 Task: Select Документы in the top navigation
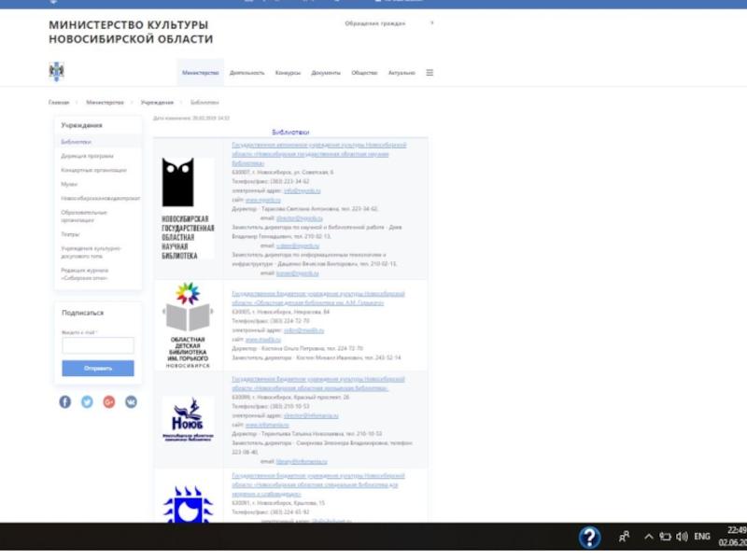point(326,73)
